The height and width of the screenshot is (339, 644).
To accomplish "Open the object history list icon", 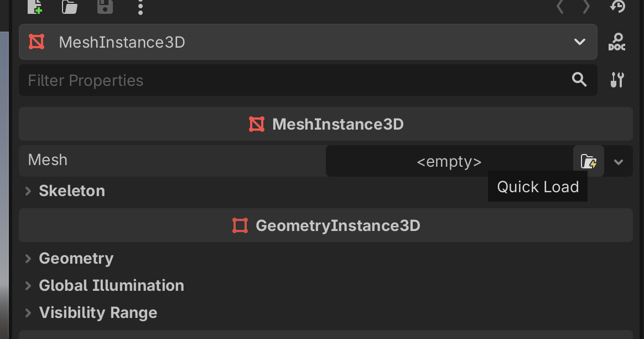I will tap(617, 6).
